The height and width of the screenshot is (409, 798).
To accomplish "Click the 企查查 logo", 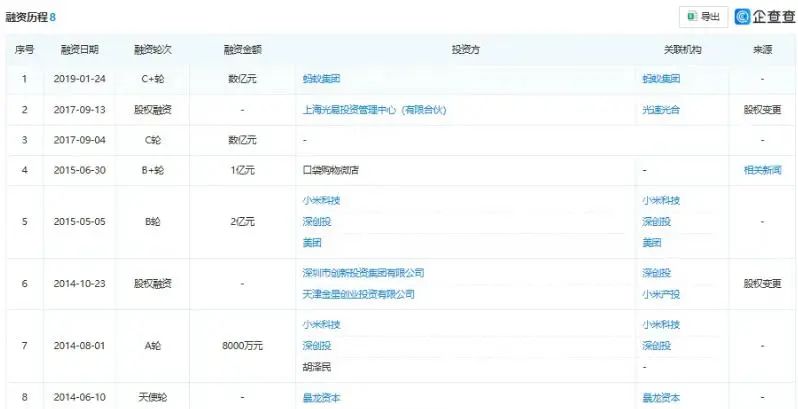I will (x=765, y=17).
